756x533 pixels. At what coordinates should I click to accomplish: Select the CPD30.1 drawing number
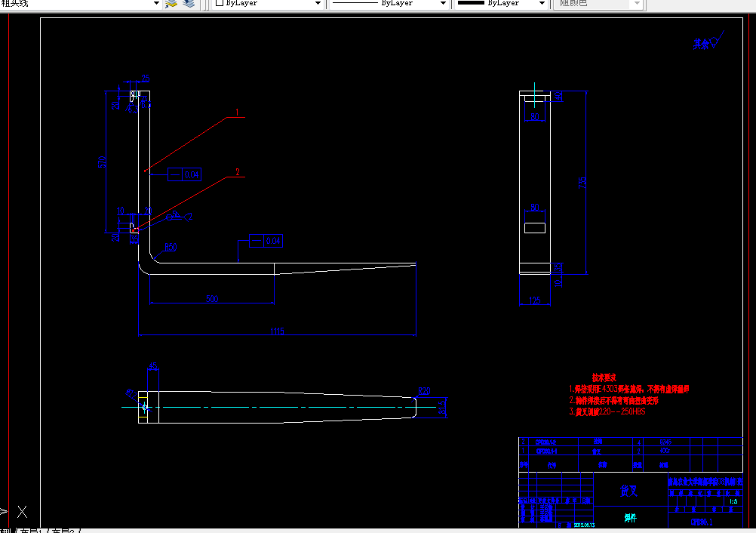[x=702, y=522]
